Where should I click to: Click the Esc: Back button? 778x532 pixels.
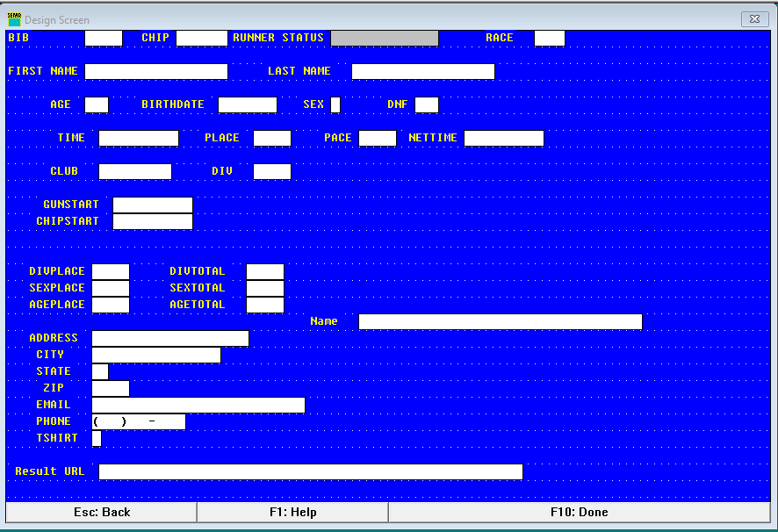[x=102, y=512]
